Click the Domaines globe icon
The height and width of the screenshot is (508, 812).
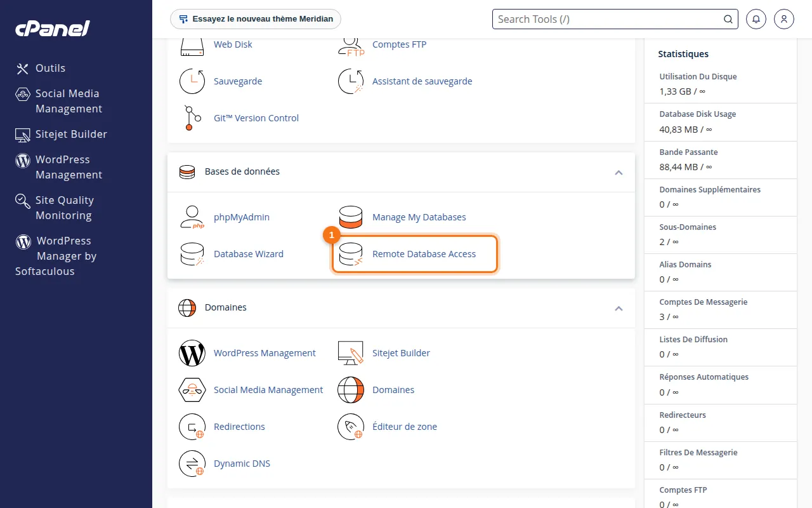pos(351,390)
